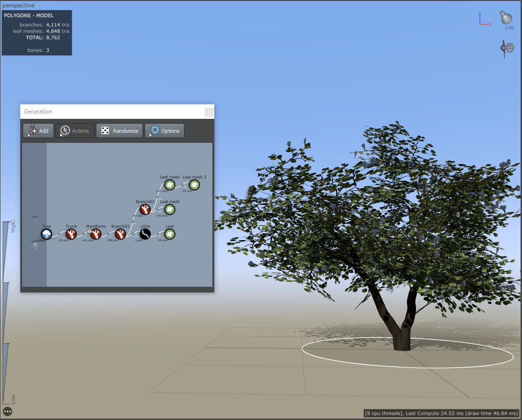This screenshot has height=420, width=522.
Task: Select the bottom Leaf node
Action: pos(170,234)
